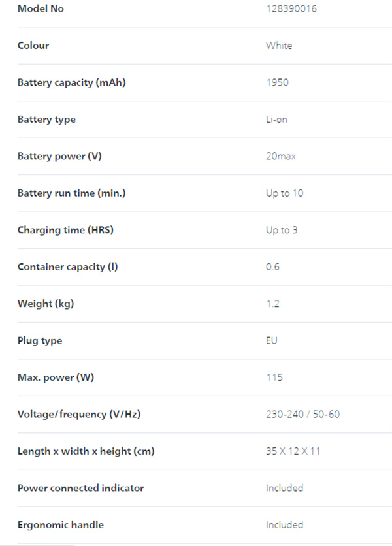Click the dimensions value 35 X 12 X 11
Viewport: 392px width, 546px height.
pyautogui.click(x=293, y=451)
